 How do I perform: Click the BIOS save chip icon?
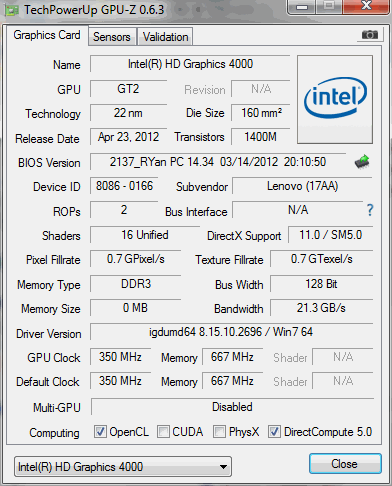click(362, 162)
